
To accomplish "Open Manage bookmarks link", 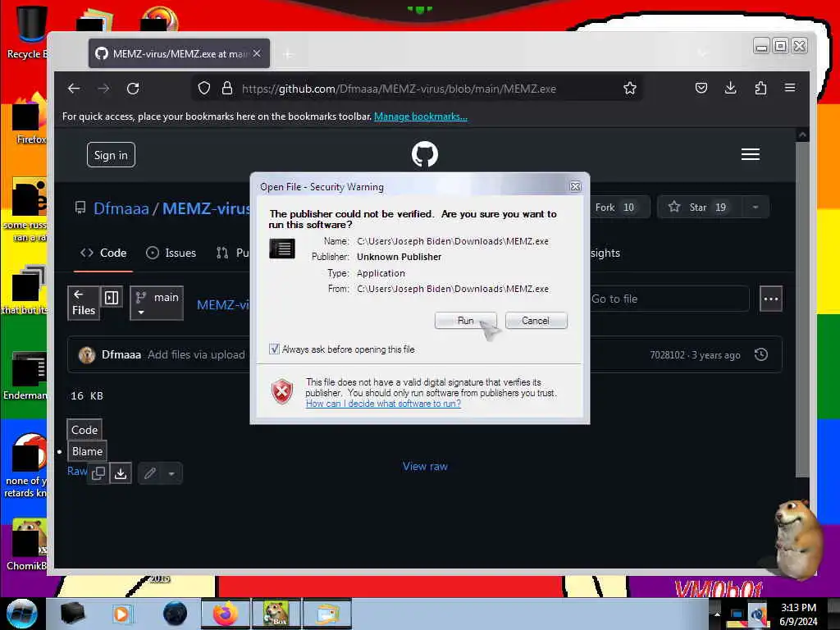I will click(421, 116).
